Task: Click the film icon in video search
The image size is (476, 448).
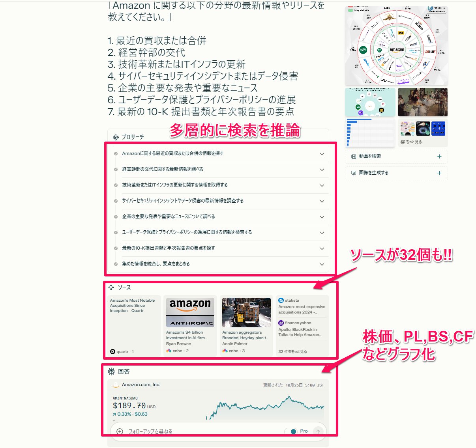Action: coord(354,157)
